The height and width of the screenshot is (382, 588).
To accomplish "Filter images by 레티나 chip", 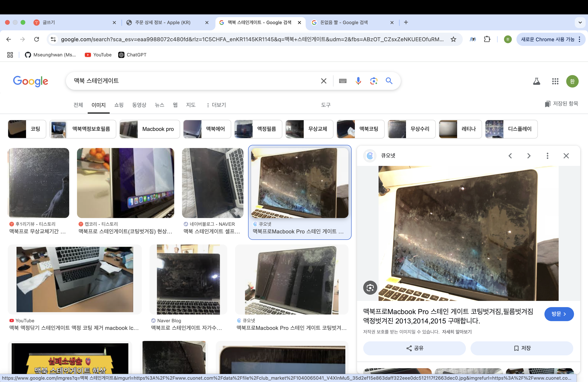I will 460,129.
